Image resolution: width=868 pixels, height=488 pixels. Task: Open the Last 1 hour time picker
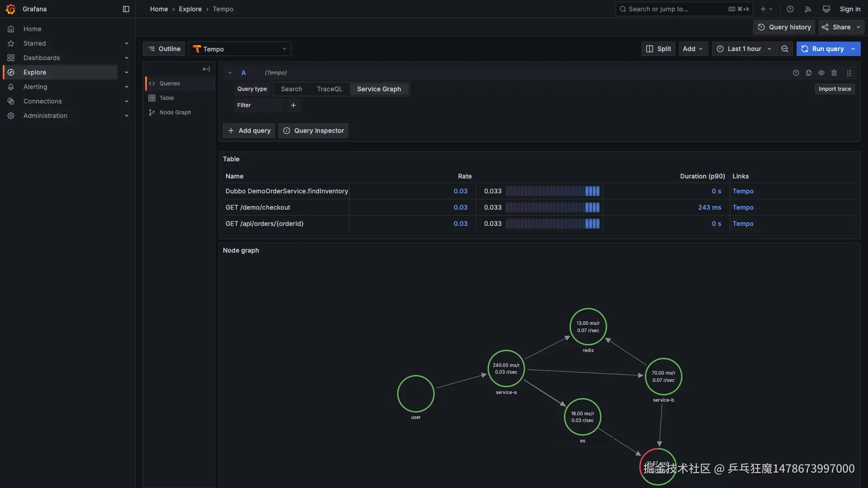click(744, 49)
